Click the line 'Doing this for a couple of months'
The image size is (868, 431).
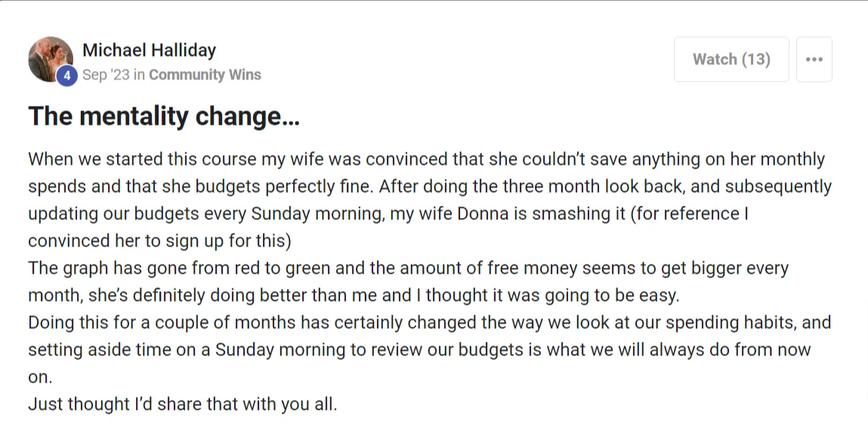click(430, 323)
